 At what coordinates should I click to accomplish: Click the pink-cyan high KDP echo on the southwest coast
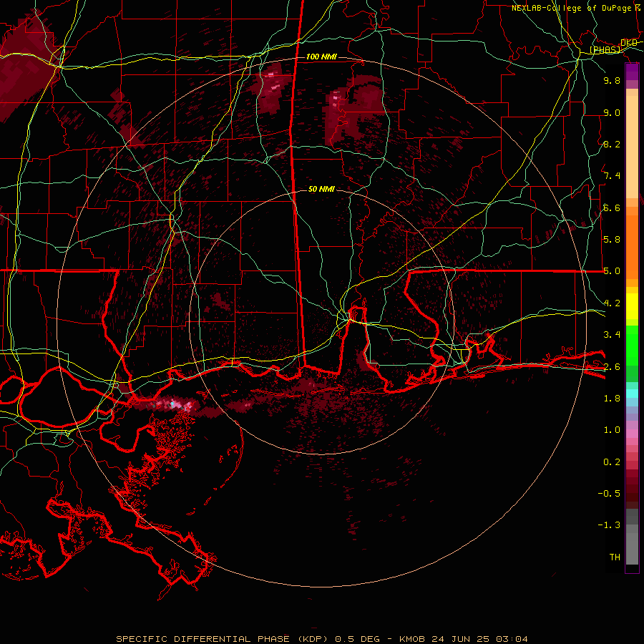(175, 405)
